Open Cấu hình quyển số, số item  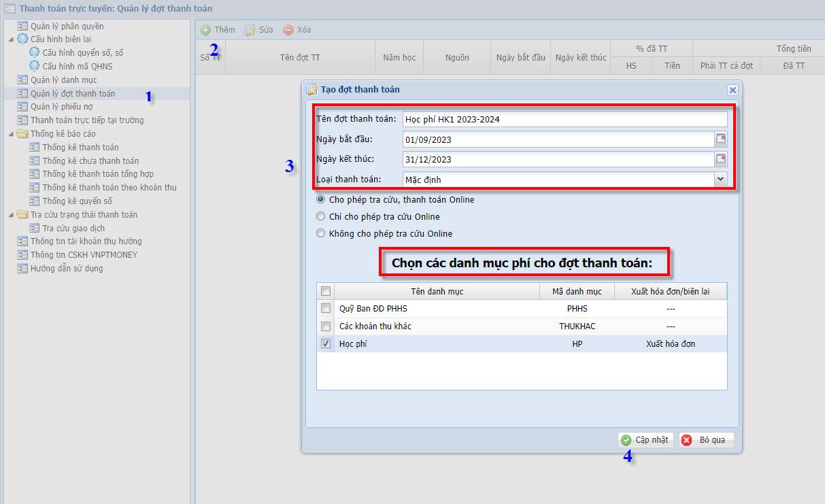coord(82,53)
